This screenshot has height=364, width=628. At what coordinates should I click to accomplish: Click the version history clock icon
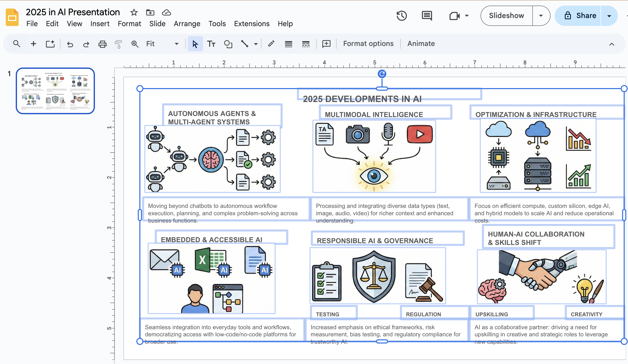point(402,16)
